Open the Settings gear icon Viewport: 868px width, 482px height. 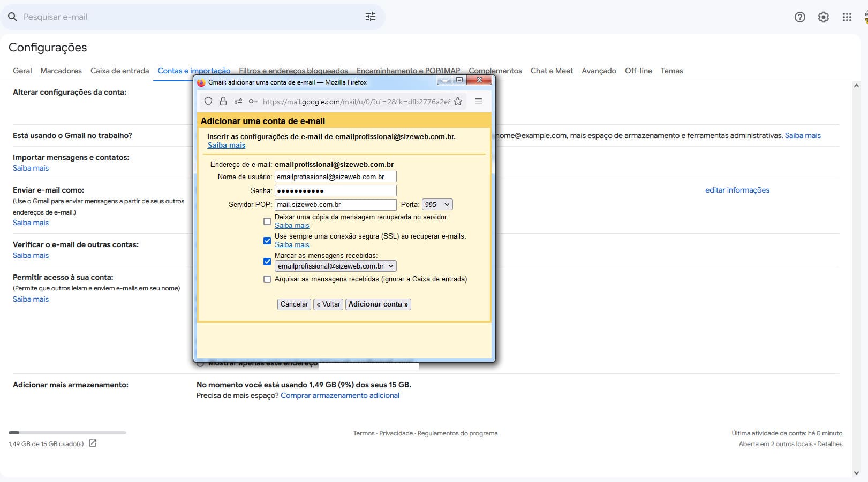823,17
